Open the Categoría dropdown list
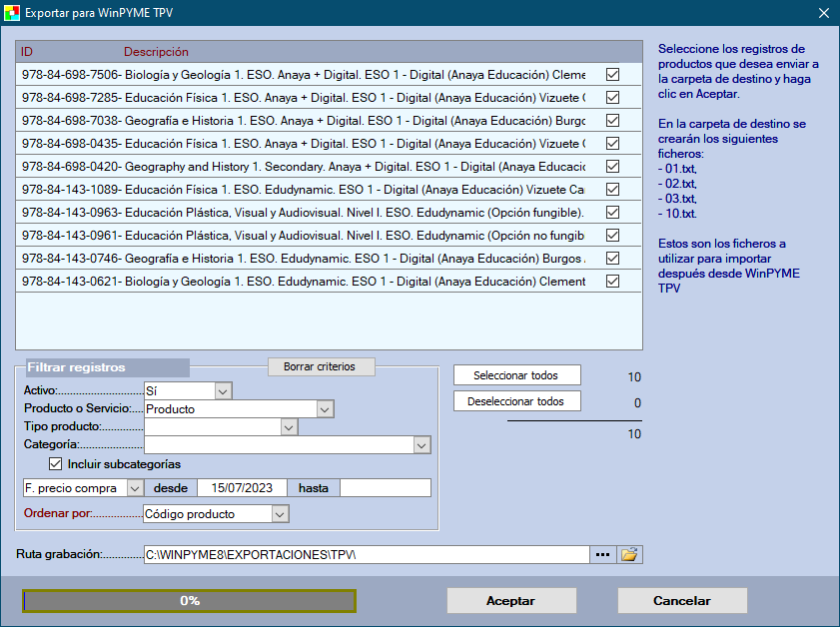840x627 pixels. (421, 445)
